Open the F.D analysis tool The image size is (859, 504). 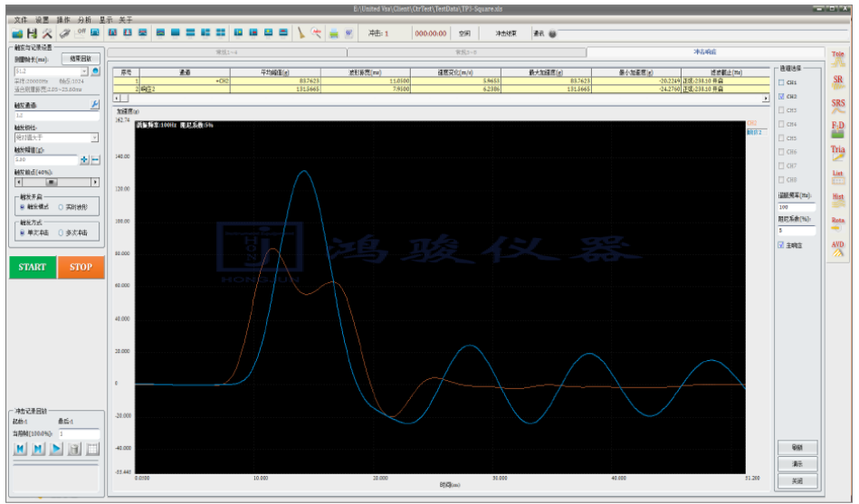pos(837,130)
